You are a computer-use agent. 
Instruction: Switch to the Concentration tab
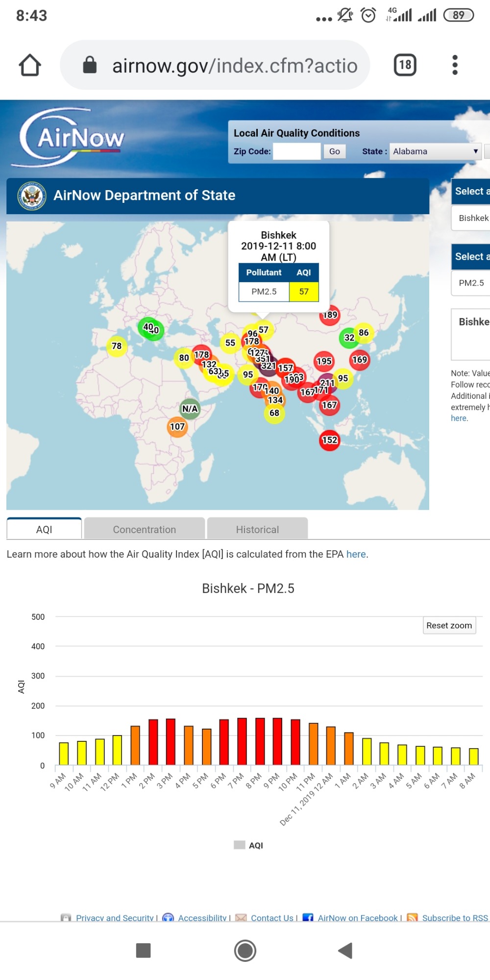tap(145, 529)
